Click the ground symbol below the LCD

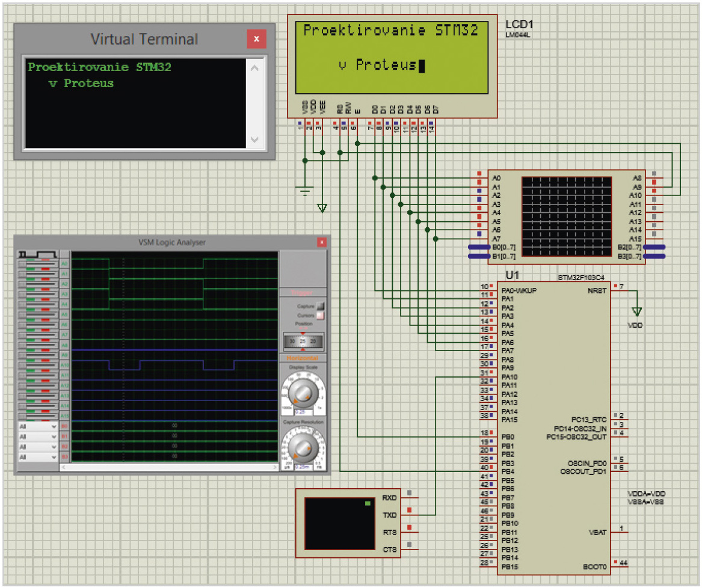pyautogui.click(x=304, y=191)
